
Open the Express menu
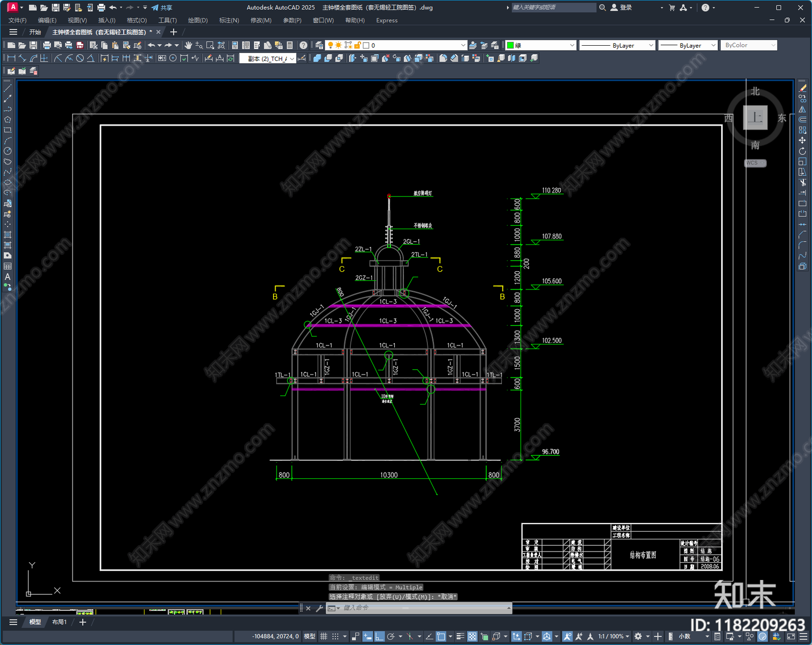pos(387,20)
